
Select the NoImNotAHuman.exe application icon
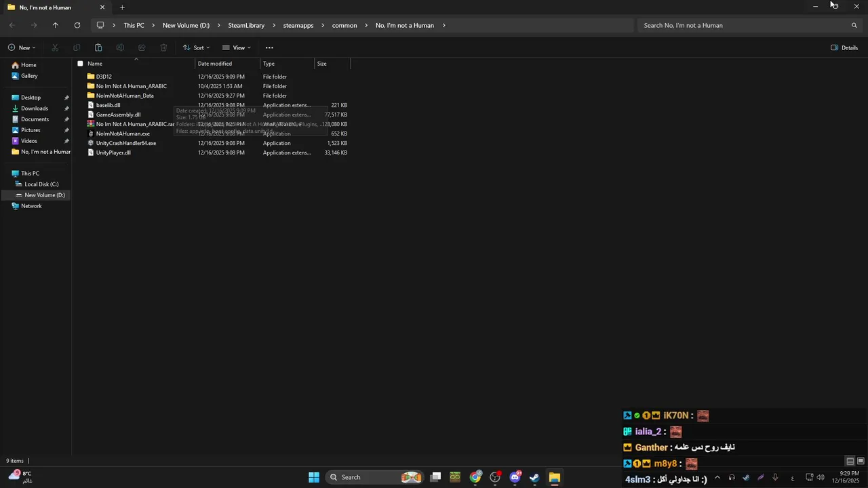tap(91, 134)
